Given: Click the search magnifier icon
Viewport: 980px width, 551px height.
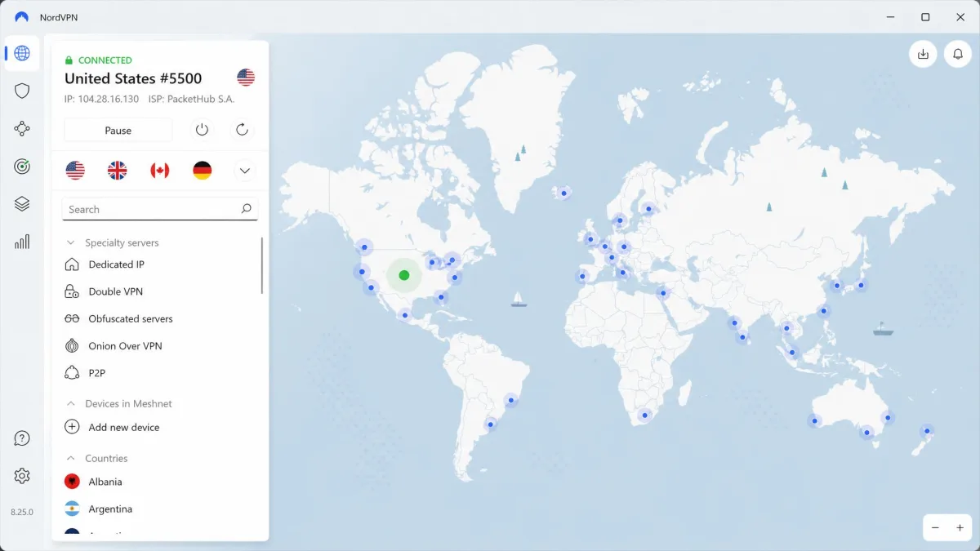Looking at the screenshot, I should coord(246,209).
